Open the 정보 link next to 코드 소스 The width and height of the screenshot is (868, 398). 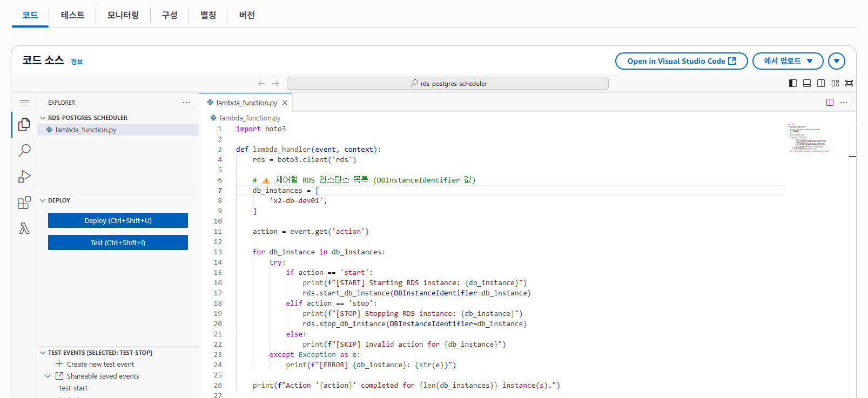tap(77, 62)
